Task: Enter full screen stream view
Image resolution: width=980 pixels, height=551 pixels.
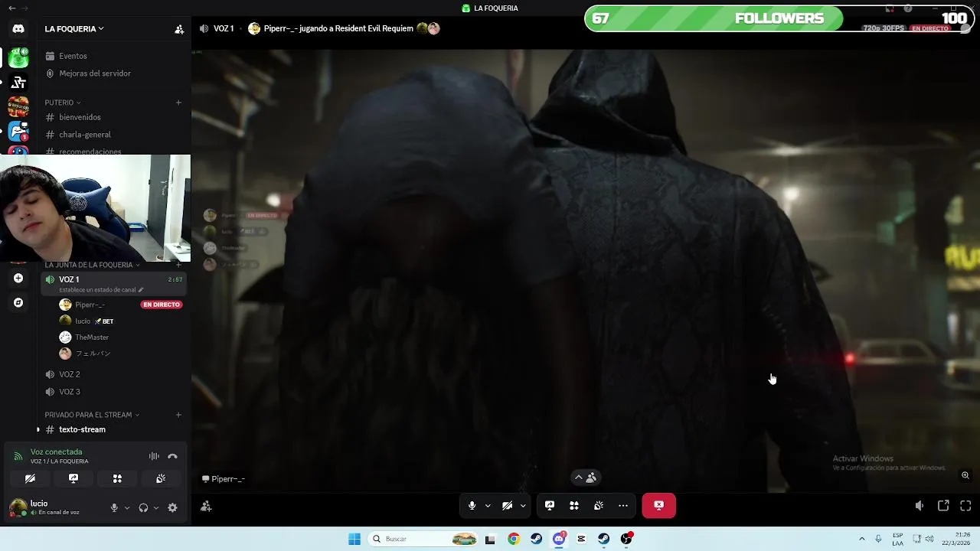Action: [965, 506]
